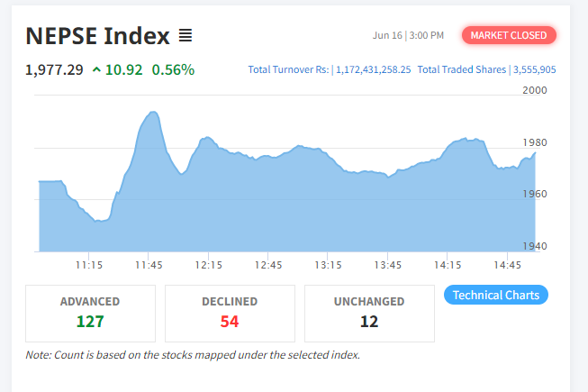Click the Jun 16 3:00 PM timestamp
Viewport: 588px width, 392px height.
point(408,35)
